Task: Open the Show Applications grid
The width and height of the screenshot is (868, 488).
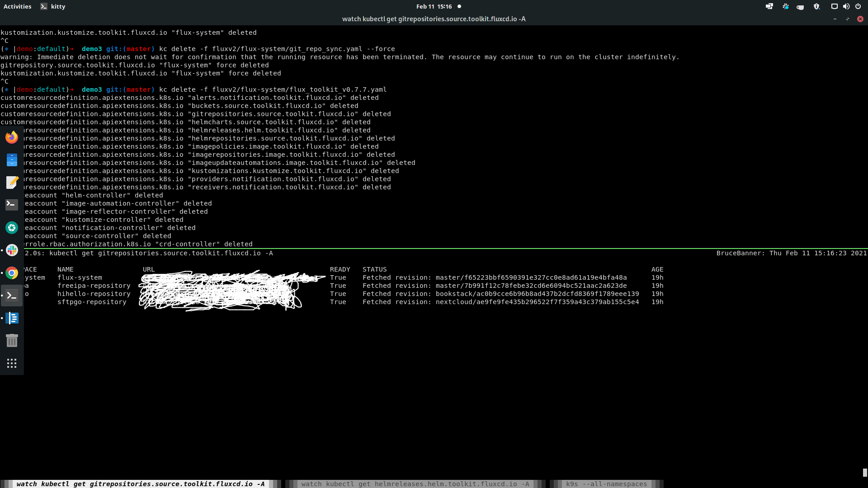Action: pyautogui.click(x=12, y=363)
